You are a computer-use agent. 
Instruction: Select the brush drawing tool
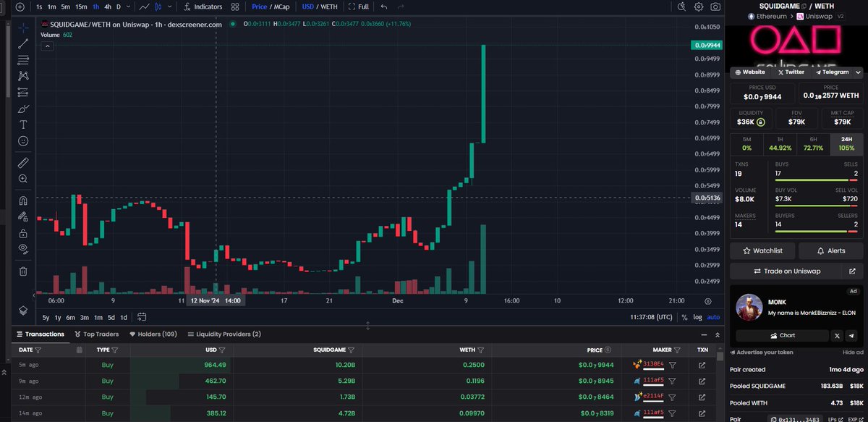point(23,108)
